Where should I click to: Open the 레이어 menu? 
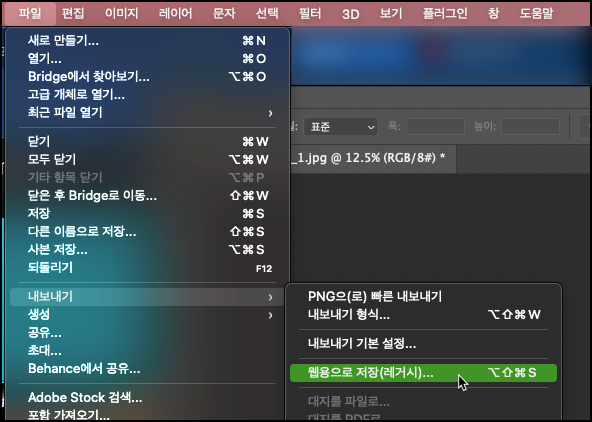175,14
